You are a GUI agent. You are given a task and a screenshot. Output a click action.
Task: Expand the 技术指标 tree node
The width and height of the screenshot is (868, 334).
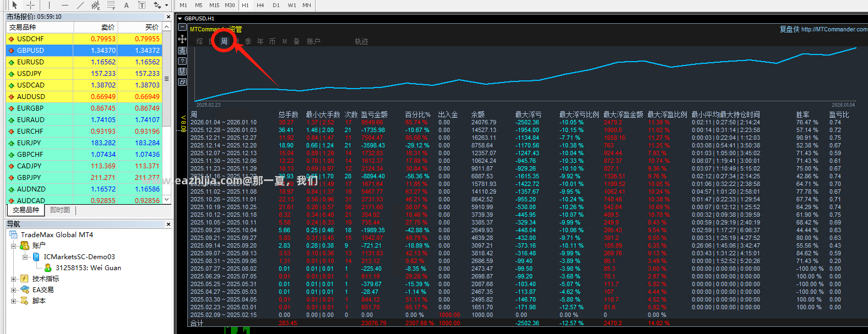coord(14,279)
